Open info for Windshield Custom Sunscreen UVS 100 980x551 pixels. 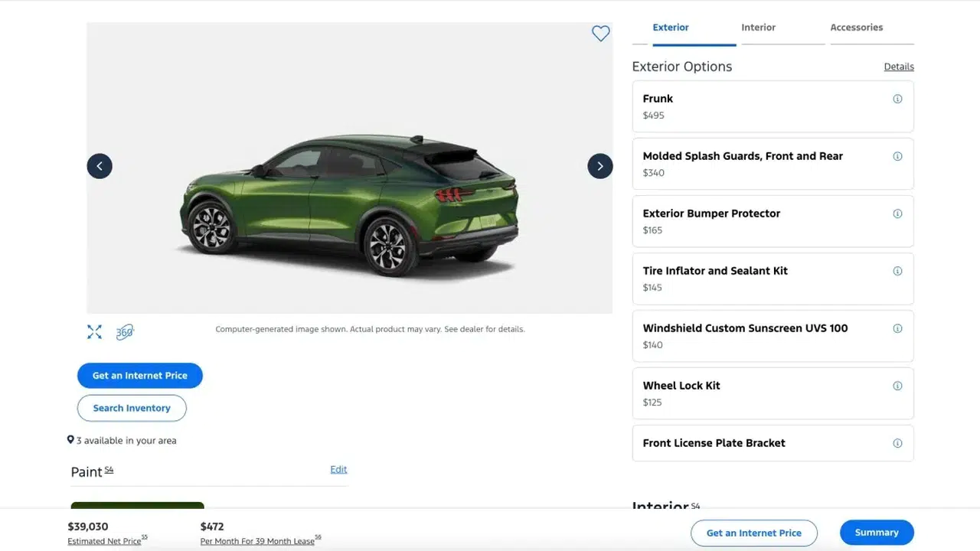[897, 328]
